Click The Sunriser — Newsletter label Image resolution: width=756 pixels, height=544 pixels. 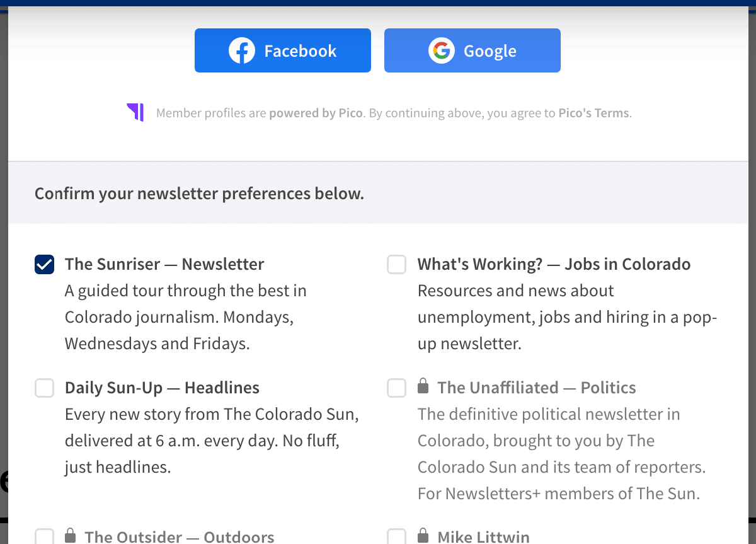[x=164, y=264]
